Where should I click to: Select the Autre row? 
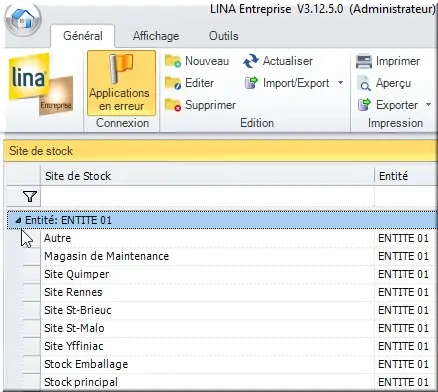click(x=230, y=238)
